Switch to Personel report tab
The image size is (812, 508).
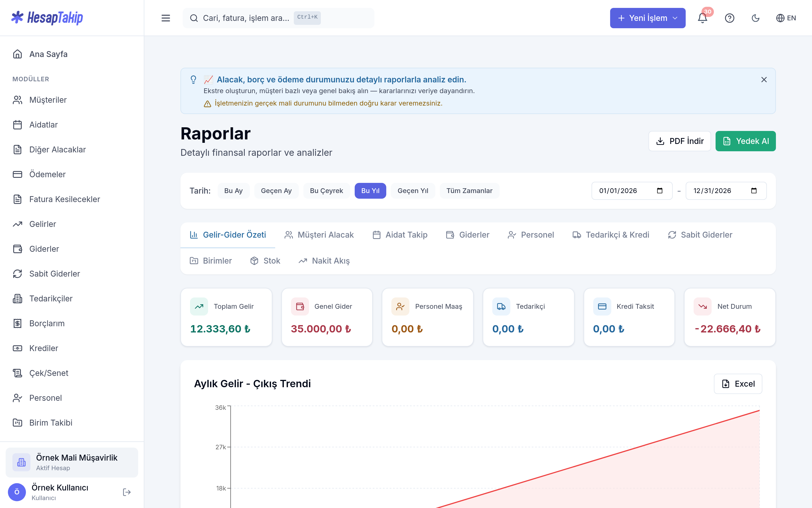click(x=531, y=235)
